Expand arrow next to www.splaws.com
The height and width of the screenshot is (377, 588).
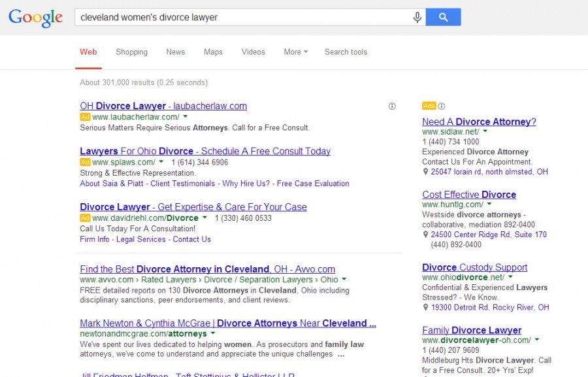(x=161, y=161)
